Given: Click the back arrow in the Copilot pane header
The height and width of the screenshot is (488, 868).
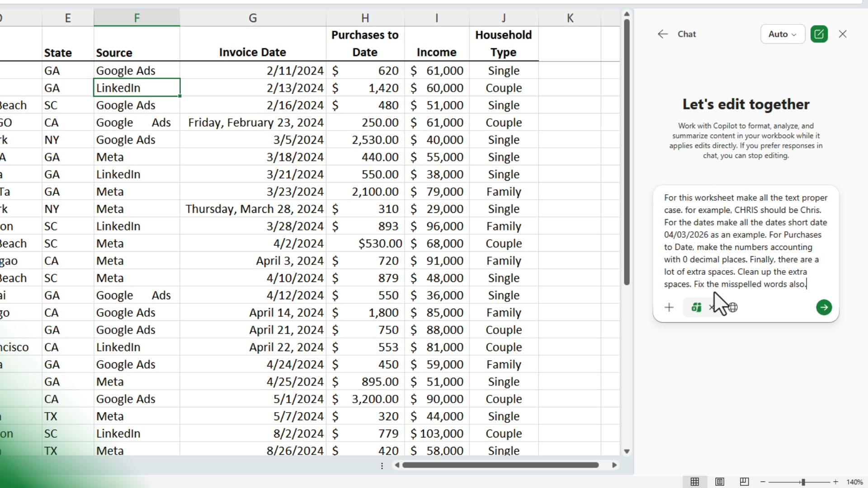Looking at the screenshot, I should tap(662, 34).
